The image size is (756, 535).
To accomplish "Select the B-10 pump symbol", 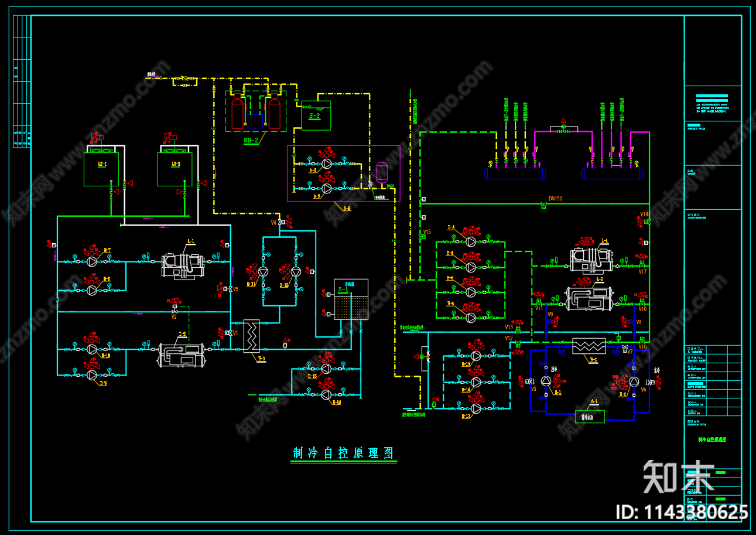I will (x=92, y=349).
